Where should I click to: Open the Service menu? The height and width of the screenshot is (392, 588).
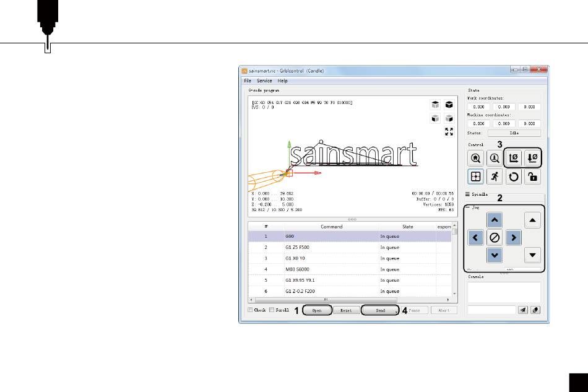tap(264, 81)
